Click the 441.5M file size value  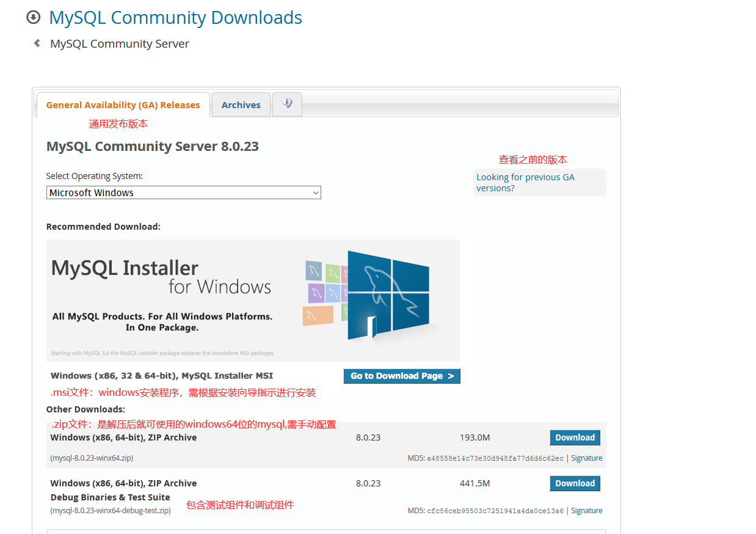coord(474,483)
